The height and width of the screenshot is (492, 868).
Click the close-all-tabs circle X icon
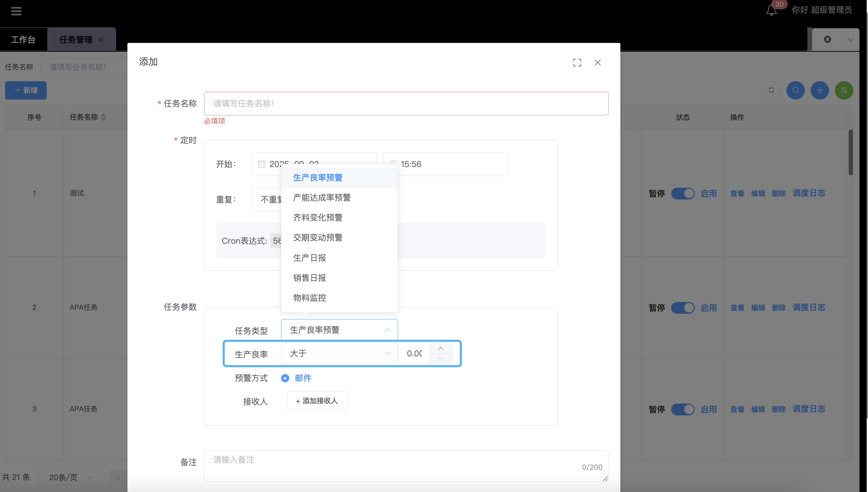click(827, 40)
